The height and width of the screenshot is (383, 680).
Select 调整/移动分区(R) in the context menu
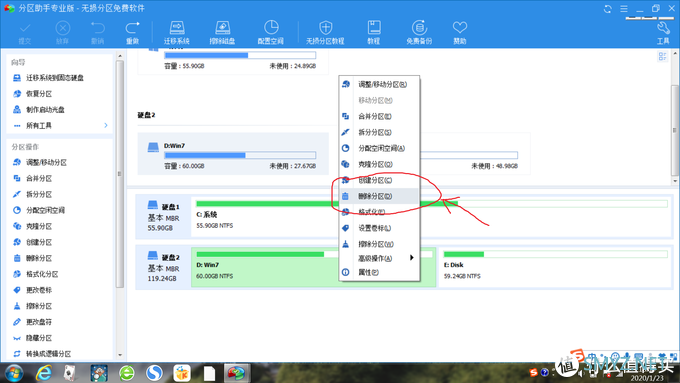(x=379, y=84)
